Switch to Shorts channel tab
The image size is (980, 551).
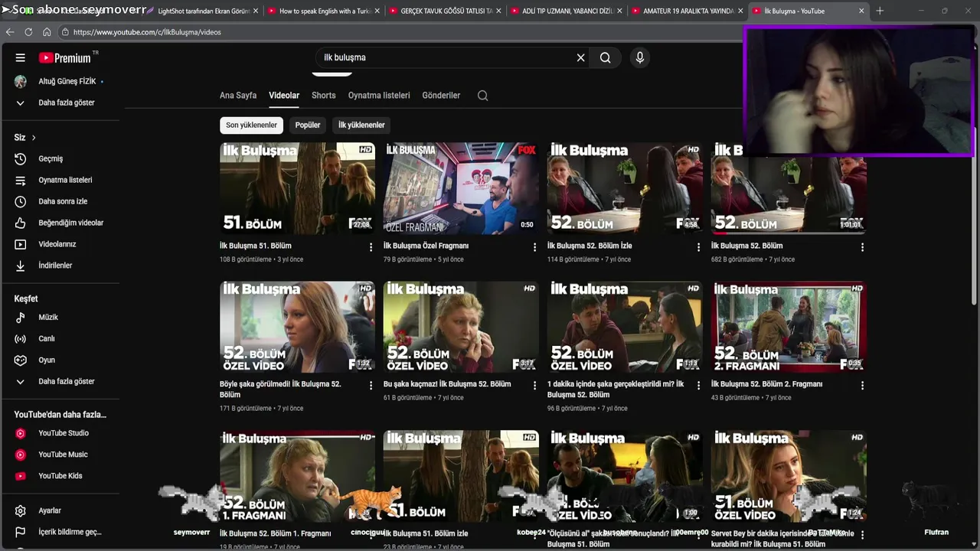pos(324,96)
